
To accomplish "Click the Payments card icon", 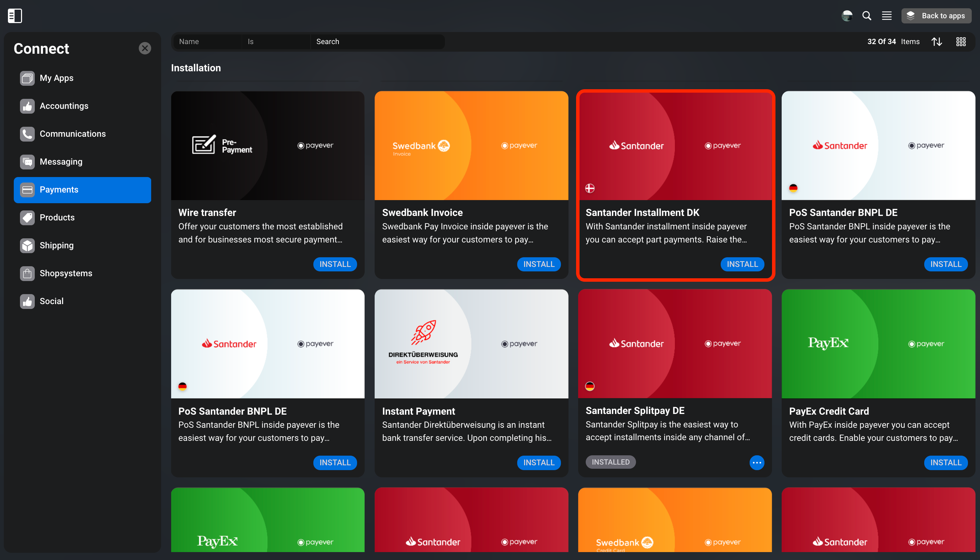I will tap(27, 190).
